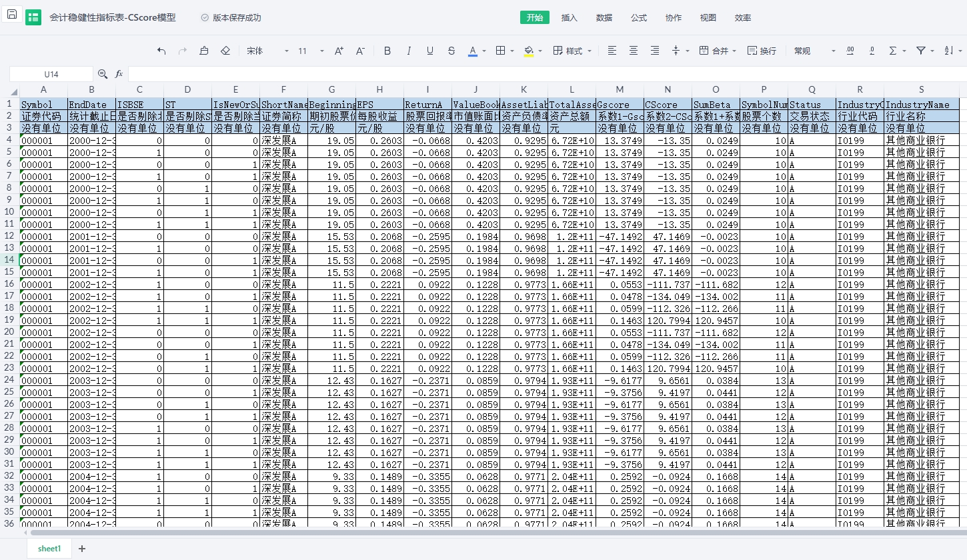Screen dimensions: 967x560
Task: Open the 常规 number format dropdown
Action: (814, 51)
